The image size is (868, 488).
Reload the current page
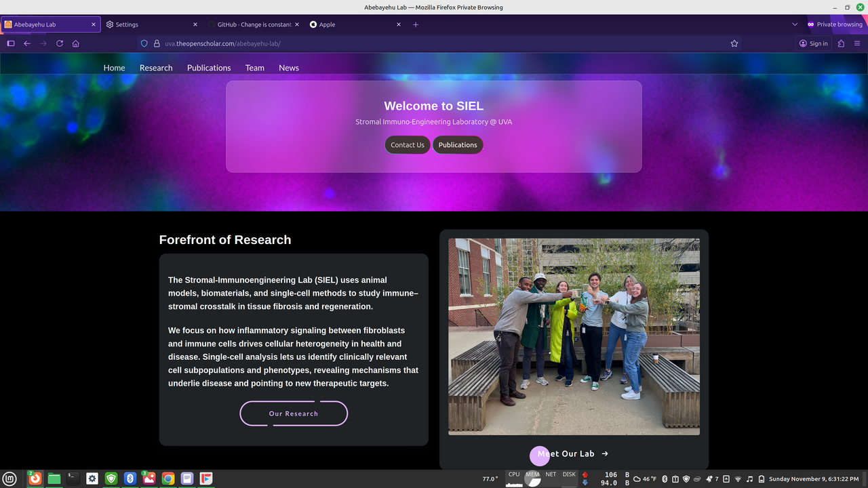(60, 43)
